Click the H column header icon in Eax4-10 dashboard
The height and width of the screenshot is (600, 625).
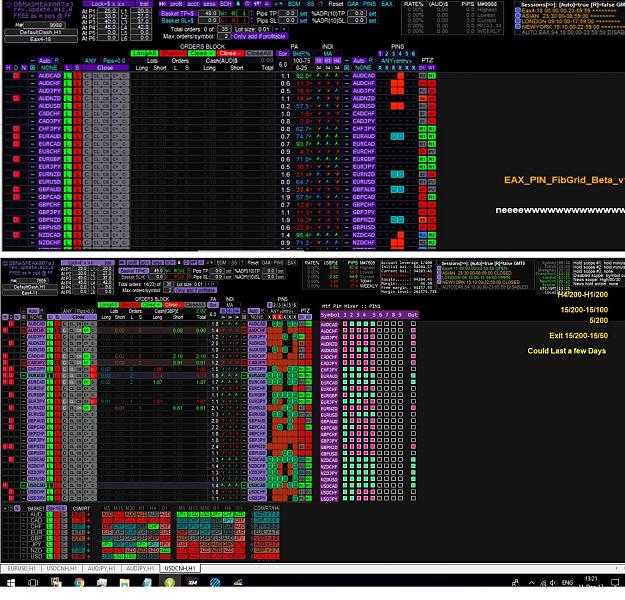pos(8,68)
